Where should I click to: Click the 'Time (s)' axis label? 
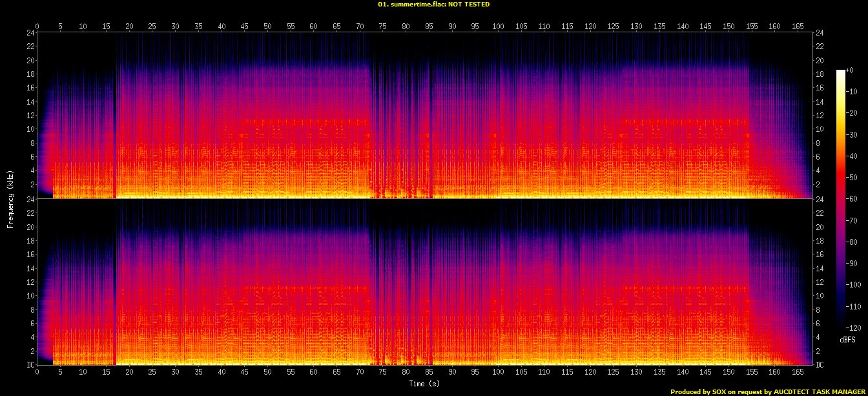424,384
